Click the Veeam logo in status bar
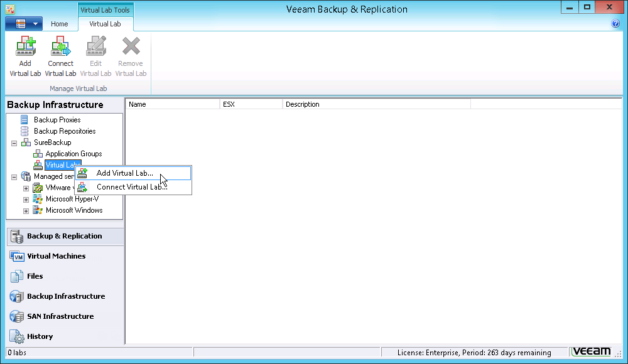 pyautogui.click(x=591, y=352)
